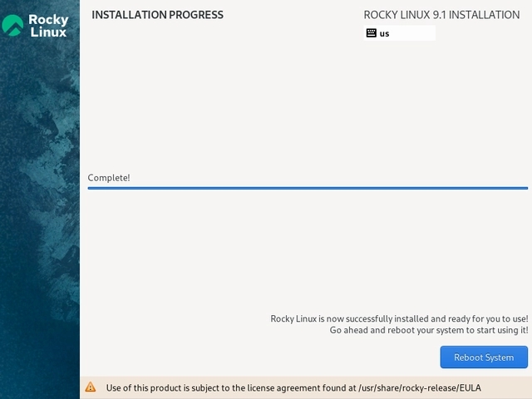This screenshot has height=399, width=532.
Task: Click the 'Go ahead and reboot your system' text
Action: pos(428,330)
